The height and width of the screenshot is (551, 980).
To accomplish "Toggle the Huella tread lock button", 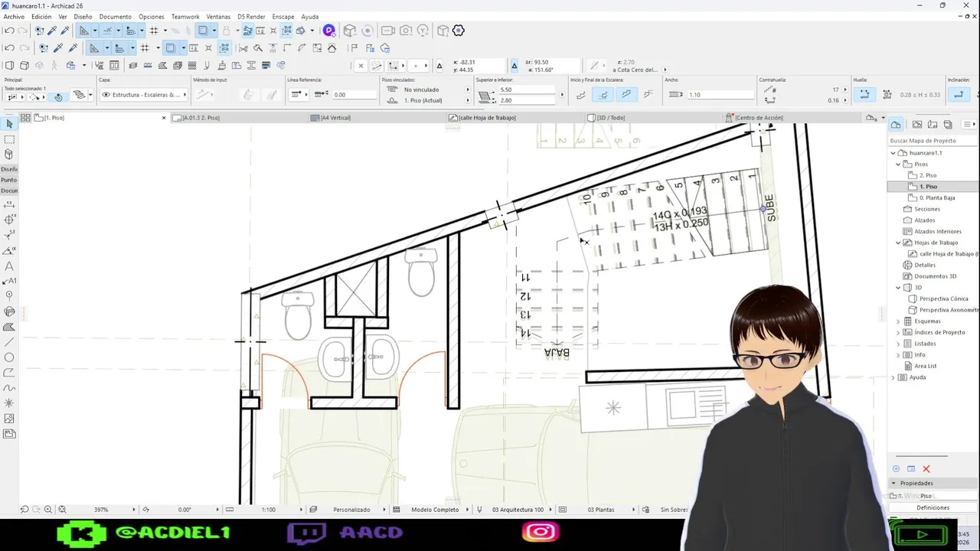I will pos(864,95).
